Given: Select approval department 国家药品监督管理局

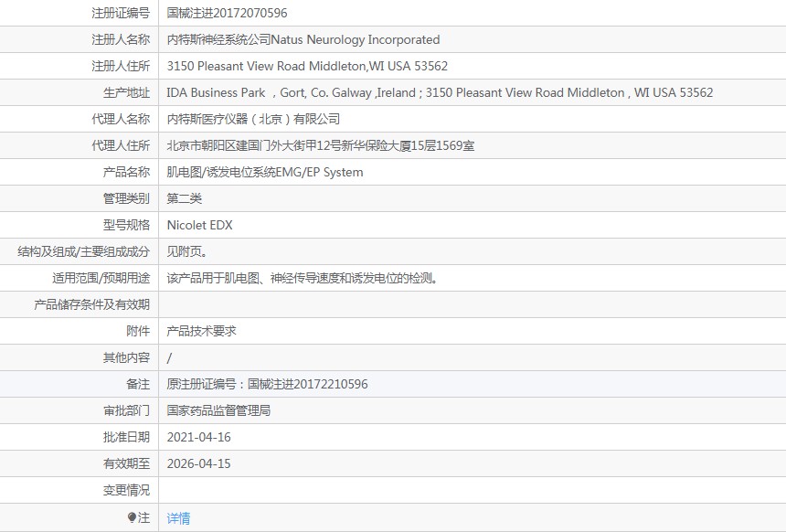Looking at the screenshot, I should [218, 411].
